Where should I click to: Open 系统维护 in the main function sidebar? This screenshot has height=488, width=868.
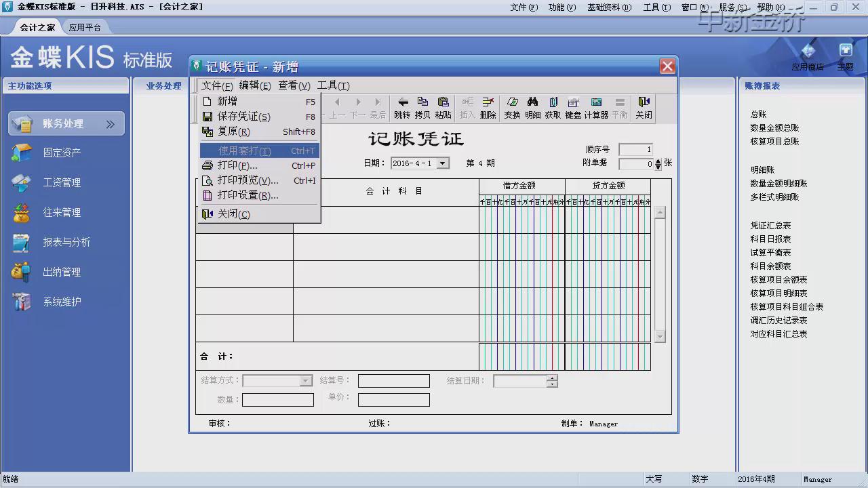coord(62,302)
